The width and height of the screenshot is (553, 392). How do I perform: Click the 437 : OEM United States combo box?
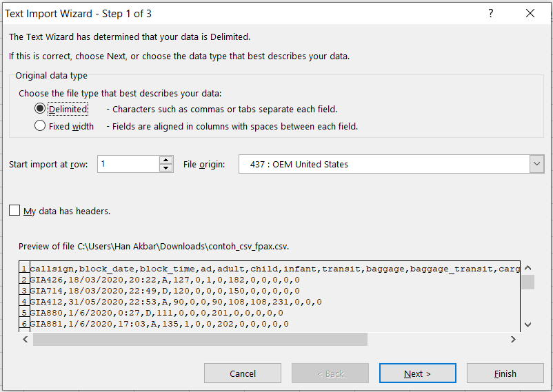(383, 164)
